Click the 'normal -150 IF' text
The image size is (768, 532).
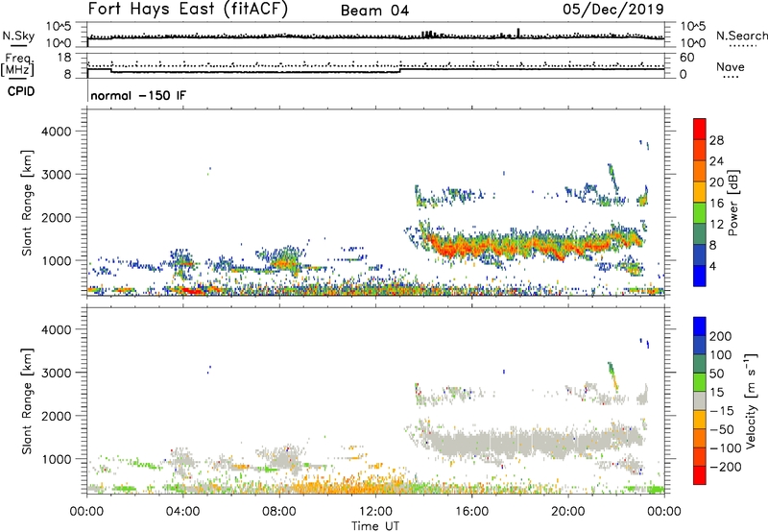(138, 95)
